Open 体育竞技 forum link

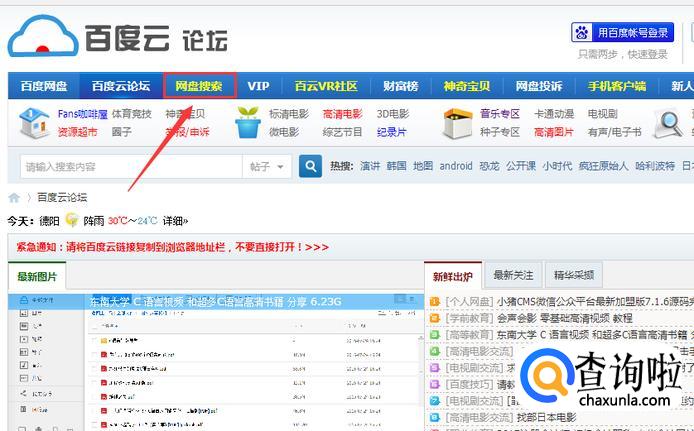tap(131, 114)
